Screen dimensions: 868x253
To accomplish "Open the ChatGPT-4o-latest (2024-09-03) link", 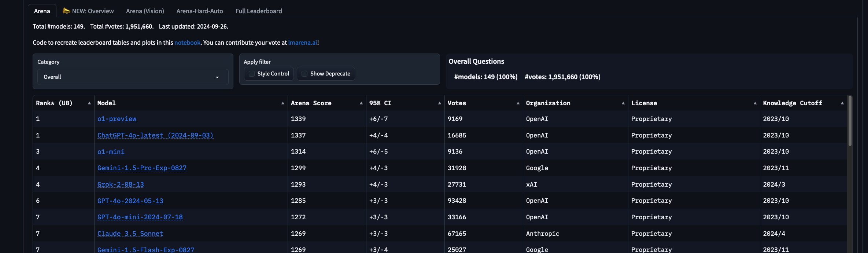I will (155, 135).
